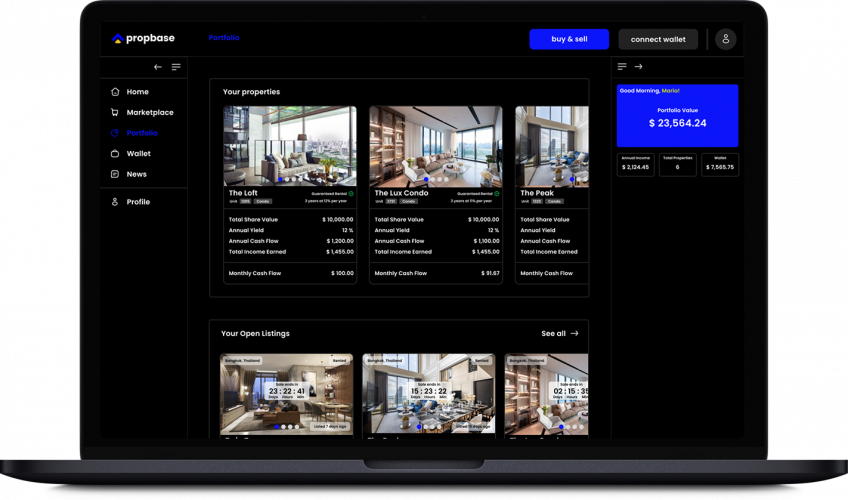Open listing photo with 15:23:22 countdown
This screenshot has width=848, height=500.
tap(429, 394)
